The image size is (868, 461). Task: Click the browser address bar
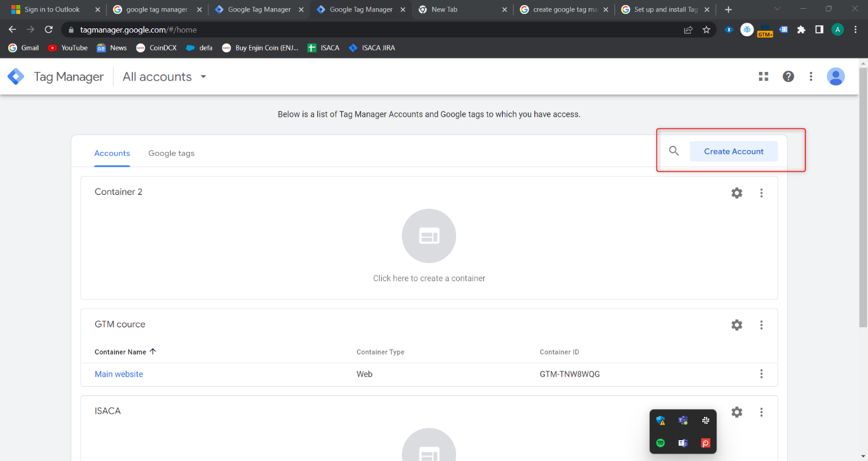(x=189, y=29)
